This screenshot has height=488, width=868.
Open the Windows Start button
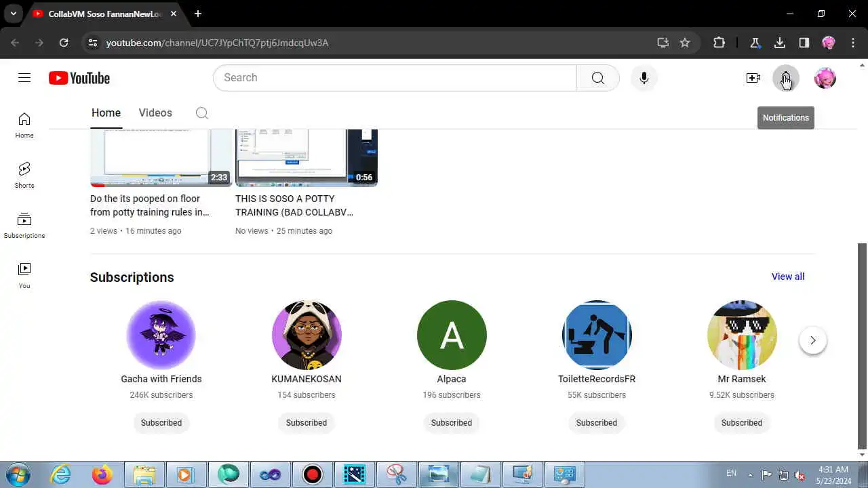[18, 474]
